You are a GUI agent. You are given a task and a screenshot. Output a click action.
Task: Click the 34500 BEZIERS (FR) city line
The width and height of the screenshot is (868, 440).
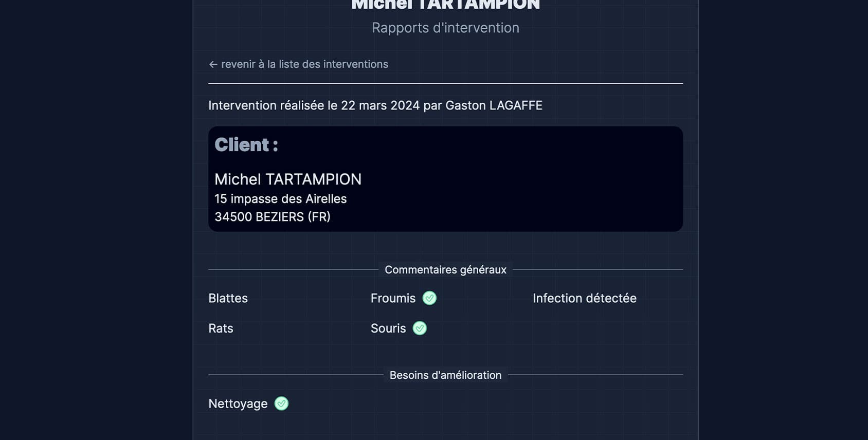pyautogui.click(x=272, y=217)
